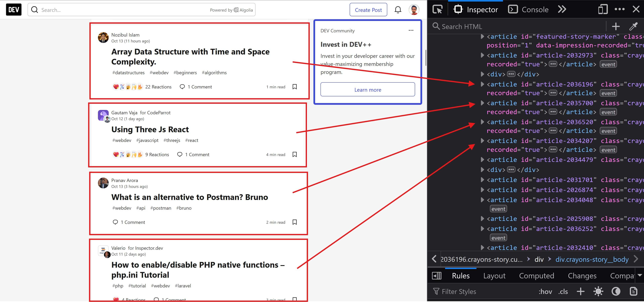Viewport: 644px width, 302px height.
Task: Add a new style rule plus icon
Action: click(x=580, y=291)
